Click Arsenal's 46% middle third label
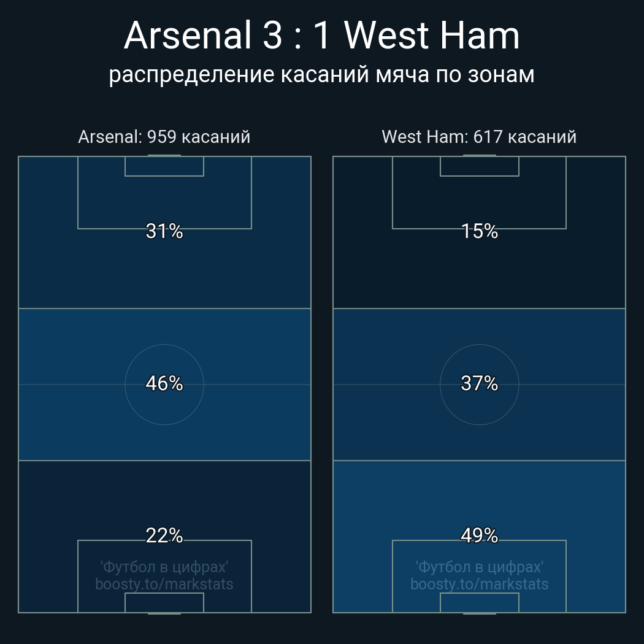This screenshot has width=644, height=644. point(164,383)
